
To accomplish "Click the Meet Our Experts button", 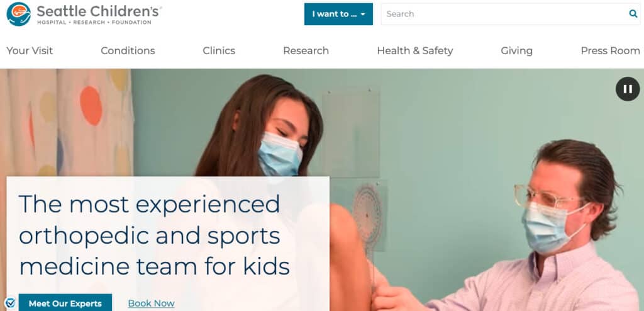I will point(65,303).
